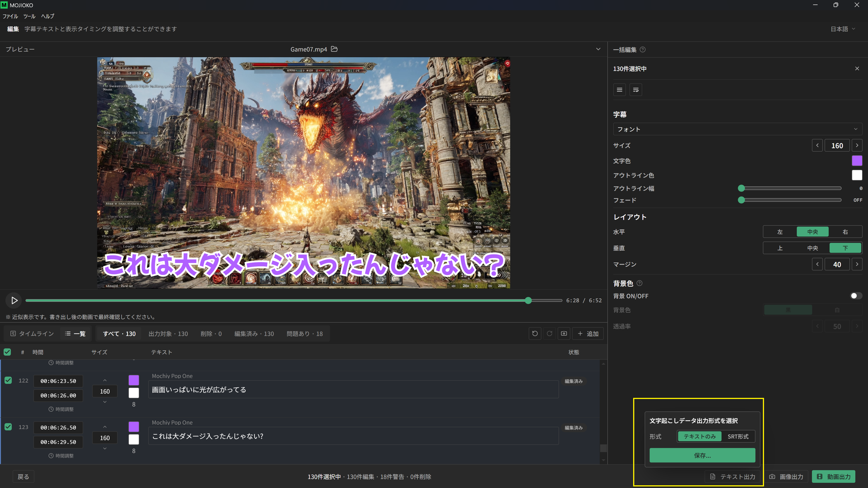868x488 pixels.
Task: Click the redo icon above subtitle list
Action: (x=550, y=333)
